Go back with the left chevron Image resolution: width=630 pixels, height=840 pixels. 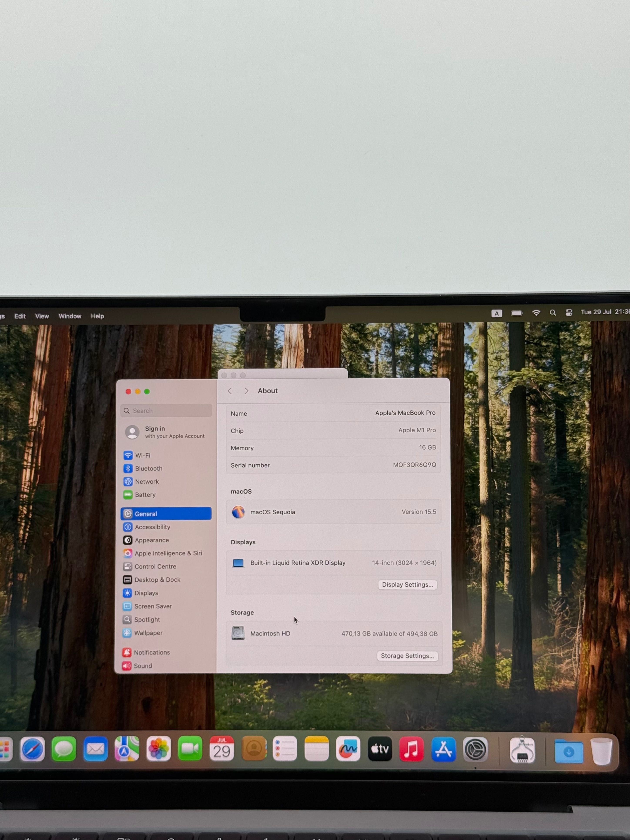[x=230, y=391]
